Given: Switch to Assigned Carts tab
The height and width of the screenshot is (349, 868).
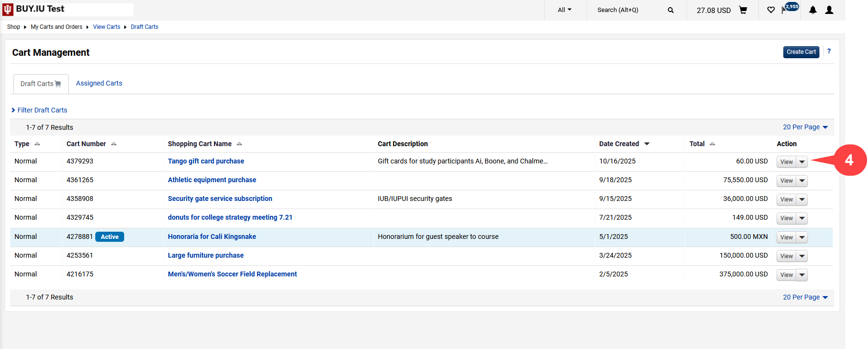Looking at the screenshot, I should pyautogui.click(x=99, y=83).
